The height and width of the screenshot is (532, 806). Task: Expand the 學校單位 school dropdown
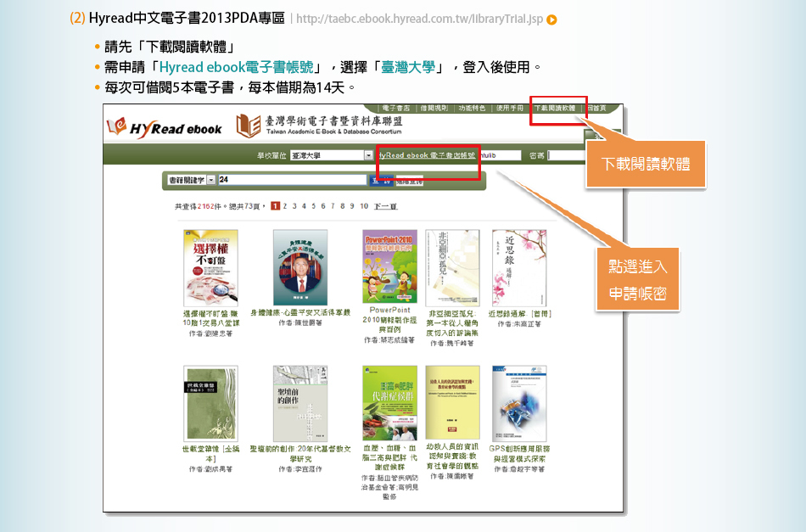pyautogui.click(x=368, y=155)
